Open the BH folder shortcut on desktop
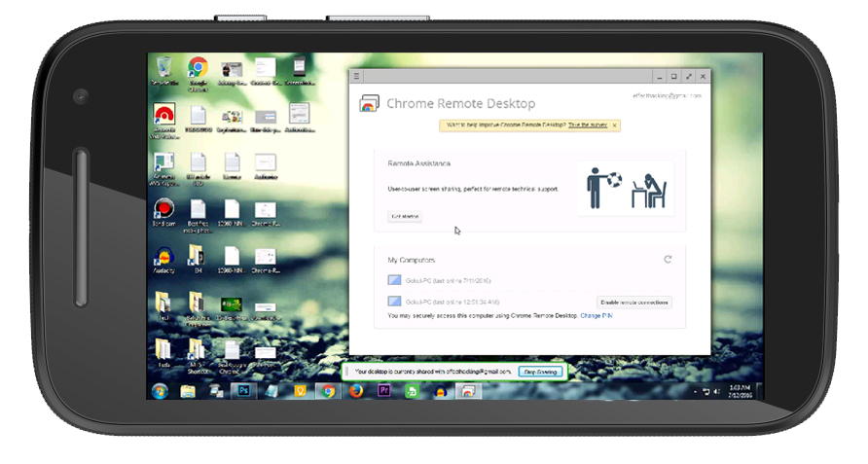This screenshot has width=868, height=464. coord(198,260)
